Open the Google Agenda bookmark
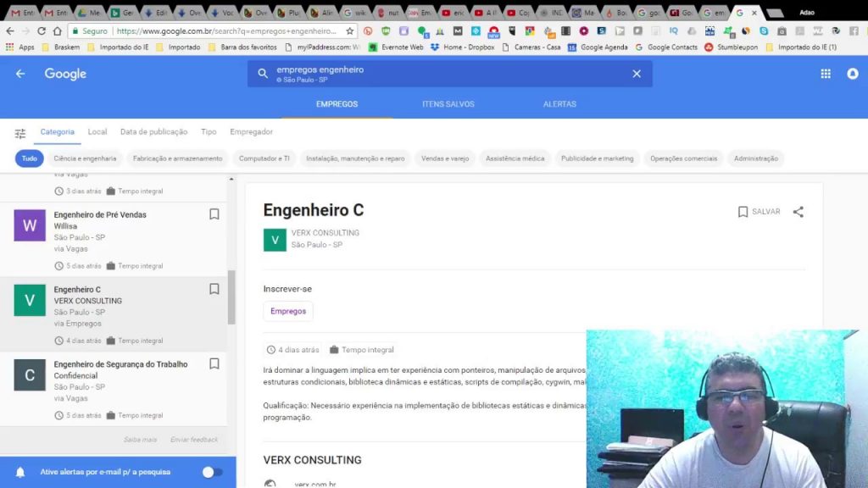This screenshot has width=868, height=488. 598,47
